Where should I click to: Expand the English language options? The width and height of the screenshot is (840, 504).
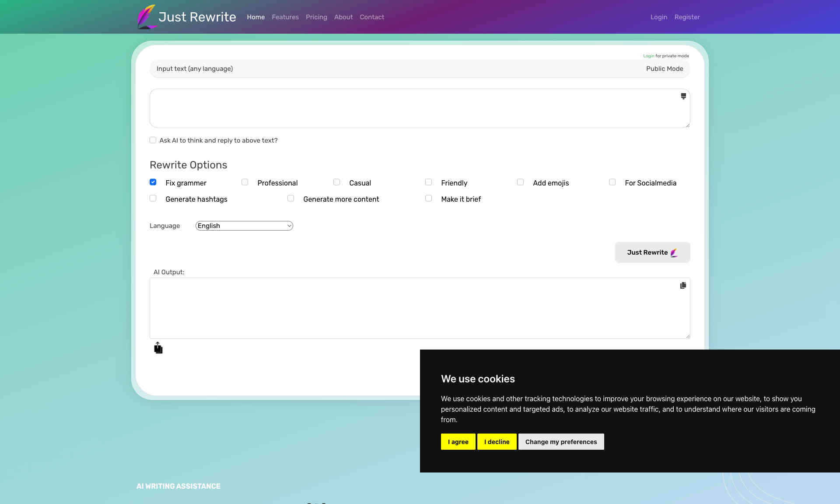[244, 226]
